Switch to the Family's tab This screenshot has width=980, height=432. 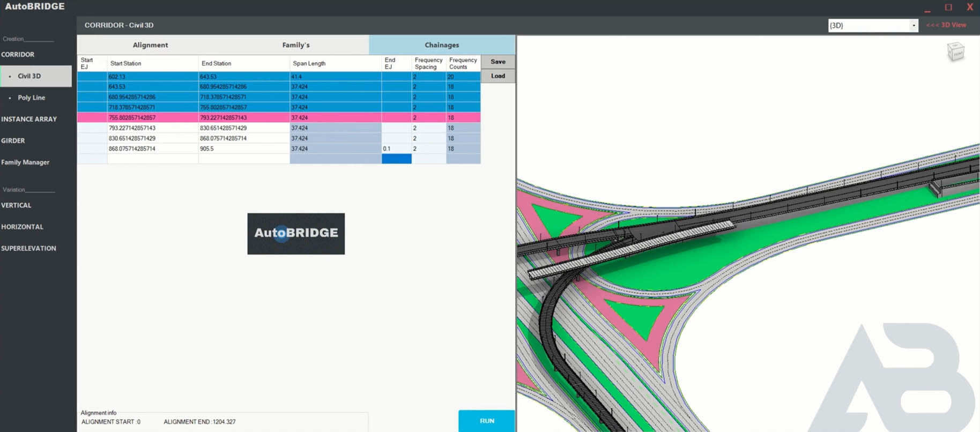coord(296,45)
